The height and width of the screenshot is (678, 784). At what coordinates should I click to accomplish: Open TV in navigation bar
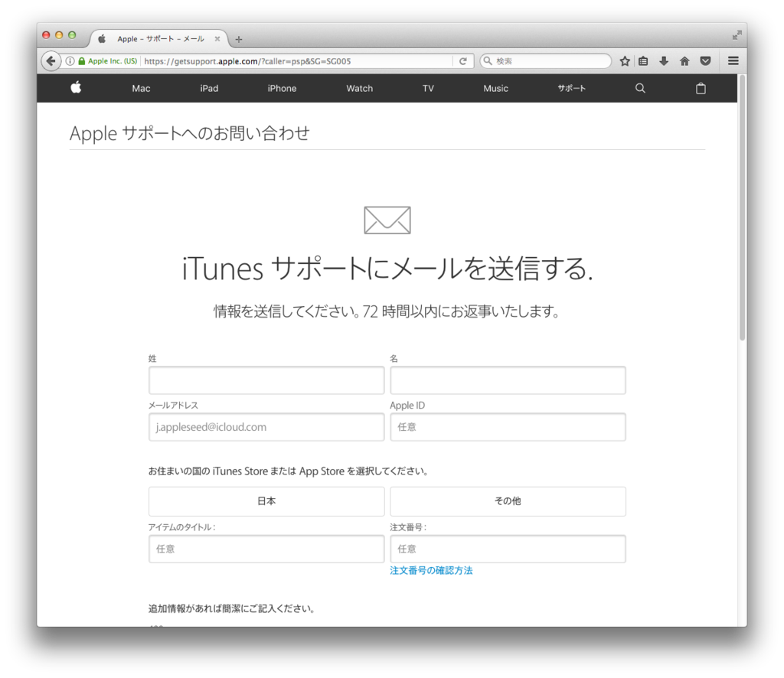coord(428,89)
